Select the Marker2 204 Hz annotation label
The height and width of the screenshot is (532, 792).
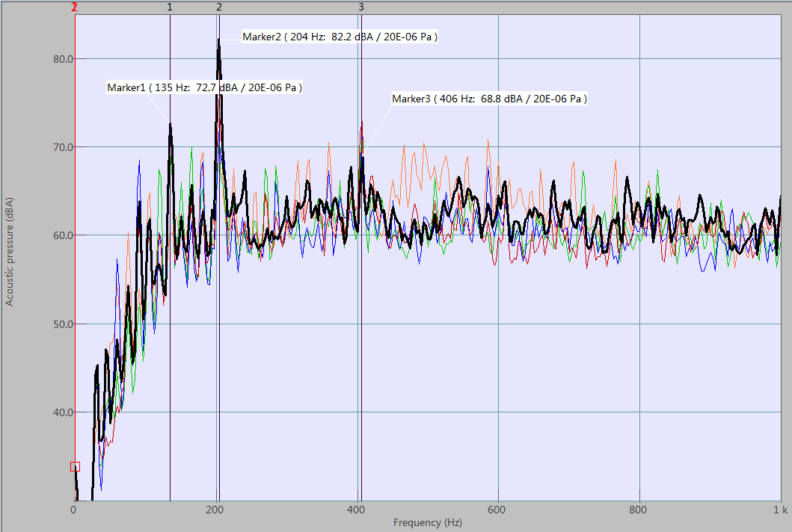coord(340,37)
